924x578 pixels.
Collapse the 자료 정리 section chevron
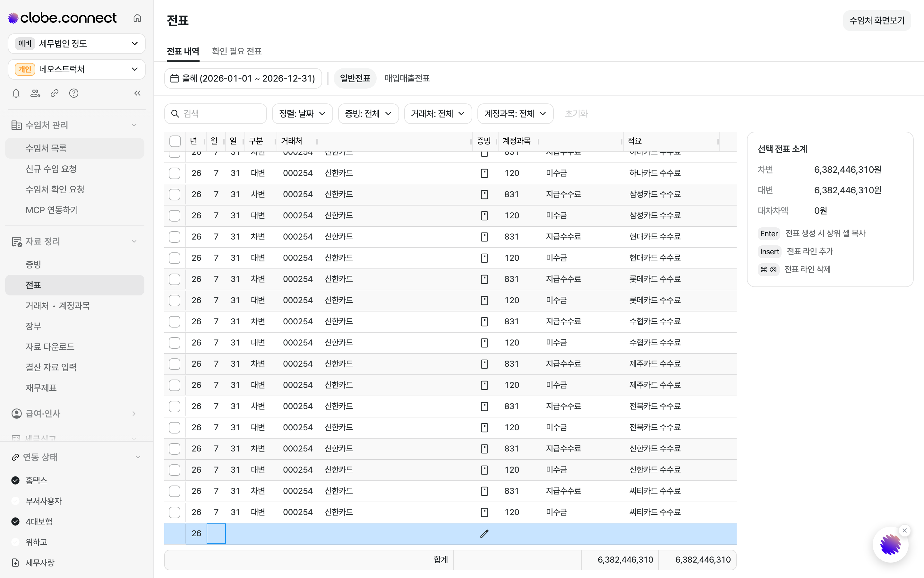click(134, 241)
